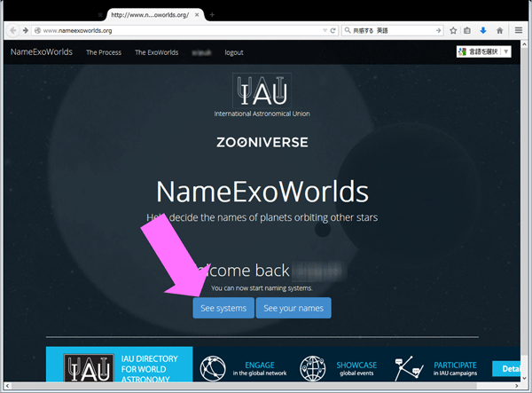This screenshot has height=393, width=532.
Task: Click the IAU Directory for World Astronomy banner
Action: (119, 364)
